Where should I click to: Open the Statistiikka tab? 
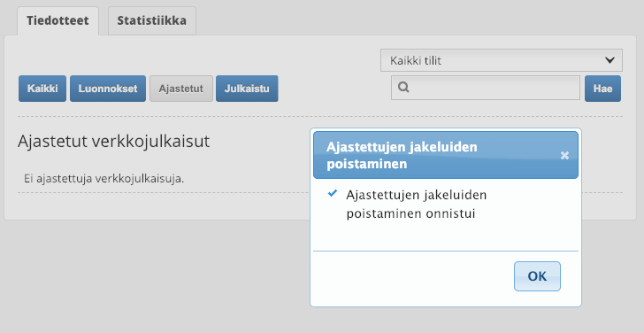(152, 20)
